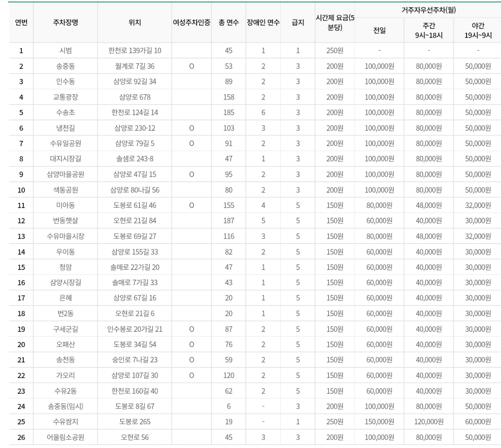
Task: Click the parking lot name 오패산
Action: (x=65, y=344)
